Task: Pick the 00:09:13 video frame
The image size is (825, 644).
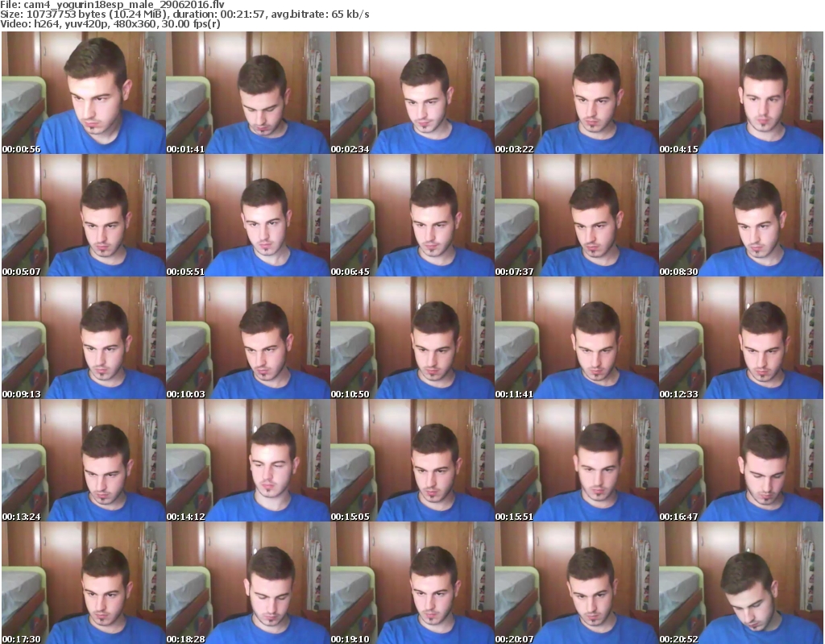Action: tap(84, 338)
